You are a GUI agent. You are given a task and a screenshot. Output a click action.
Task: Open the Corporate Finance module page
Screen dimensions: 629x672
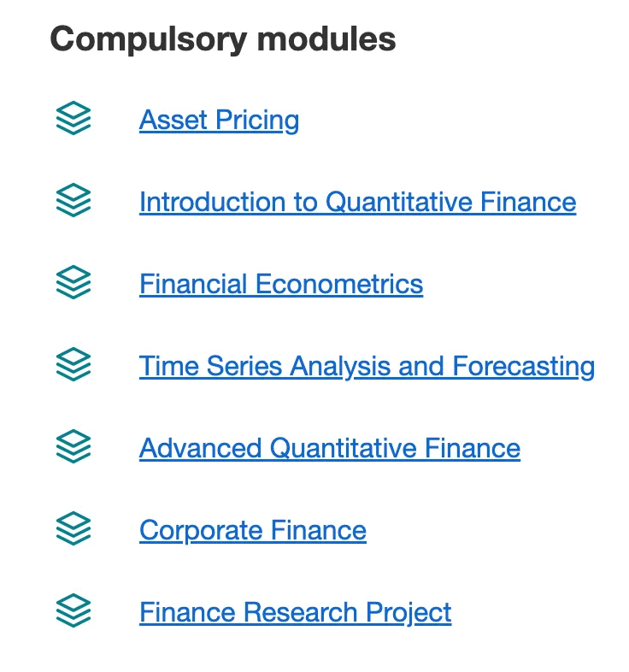(252, 530)
